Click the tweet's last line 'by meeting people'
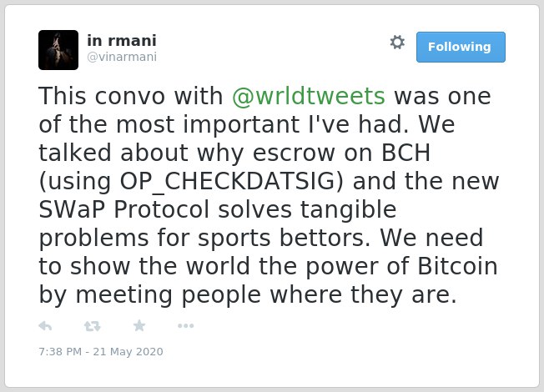The width and height of the screenshot is (544, 392). [248, 295]
